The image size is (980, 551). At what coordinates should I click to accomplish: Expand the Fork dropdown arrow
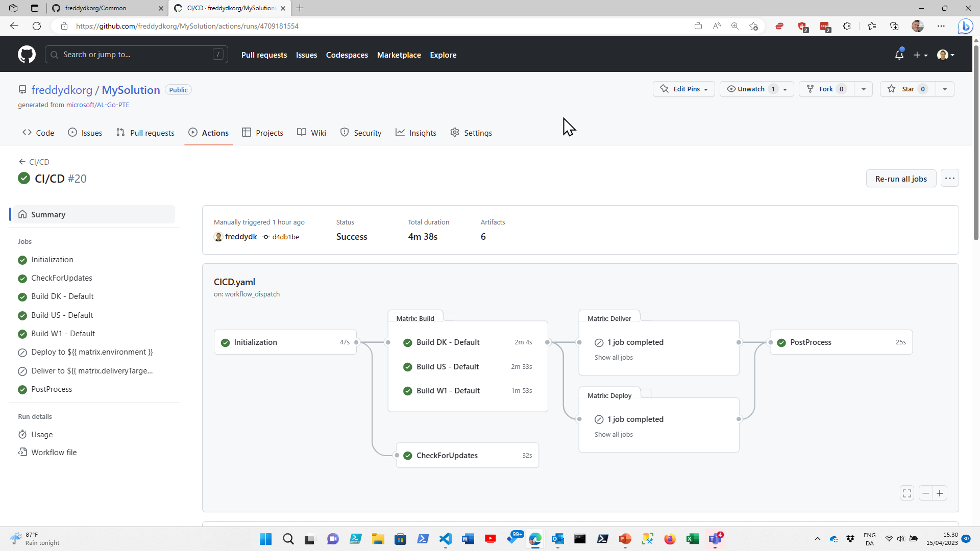[x=863, y=89]
